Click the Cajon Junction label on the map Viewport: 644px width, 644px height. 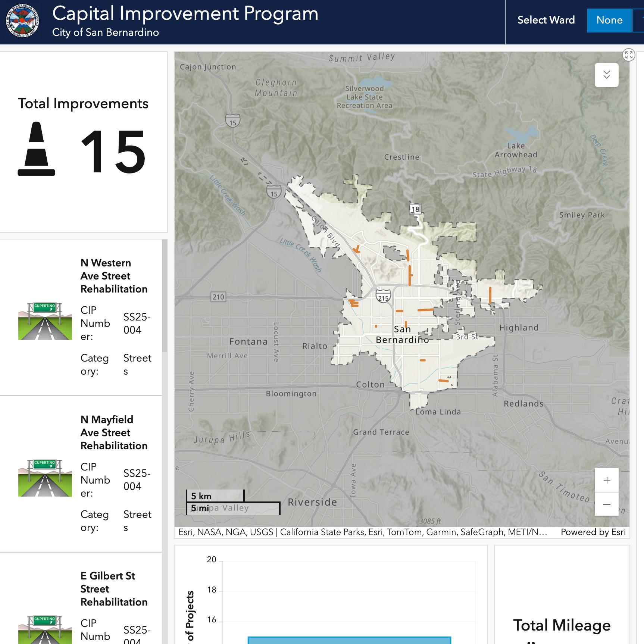pos(208,67)
